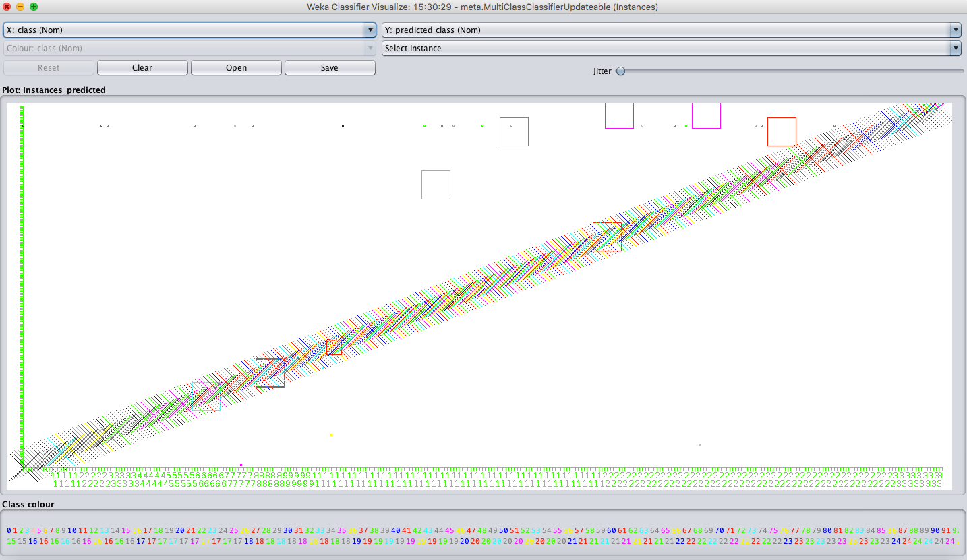The width and height of the screenshot is (967, 560).
Task: Select class colour label 51
Action: coord(515,530)
